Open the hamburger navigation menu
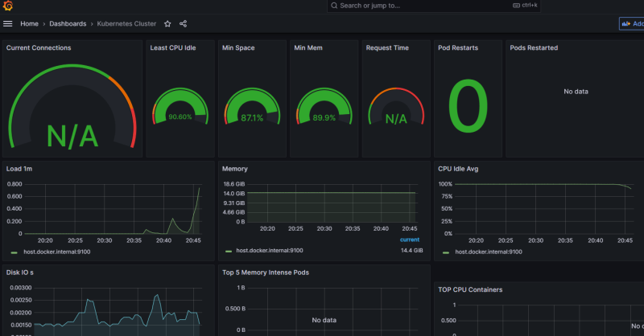The width and height of the screenshot is (644, 336). 8,24
